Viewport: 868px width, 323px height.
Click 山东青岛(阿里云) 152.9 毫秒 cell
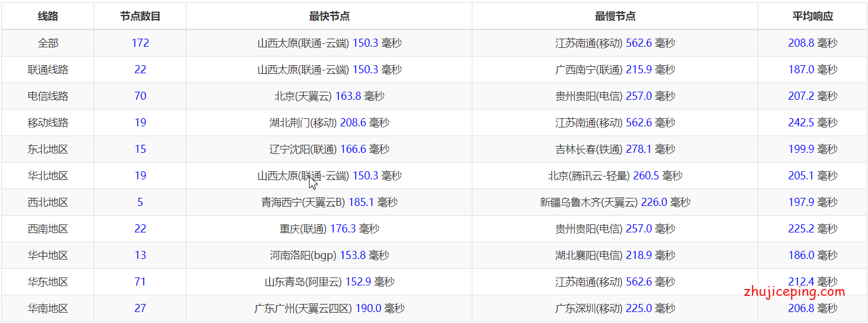[x=329, y=282]
